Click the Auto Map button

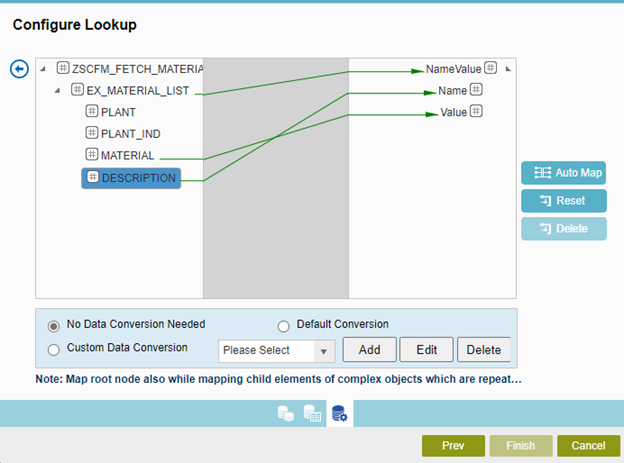[x=564, y=173]
